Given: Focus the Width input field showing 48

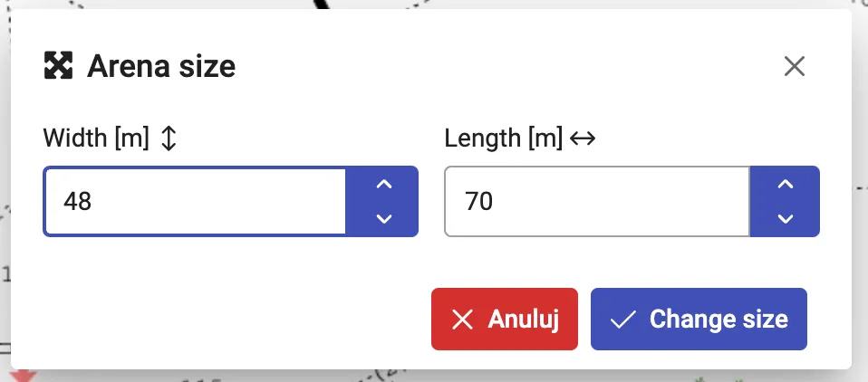Looking at the screenshot, I should pos(195,201).
